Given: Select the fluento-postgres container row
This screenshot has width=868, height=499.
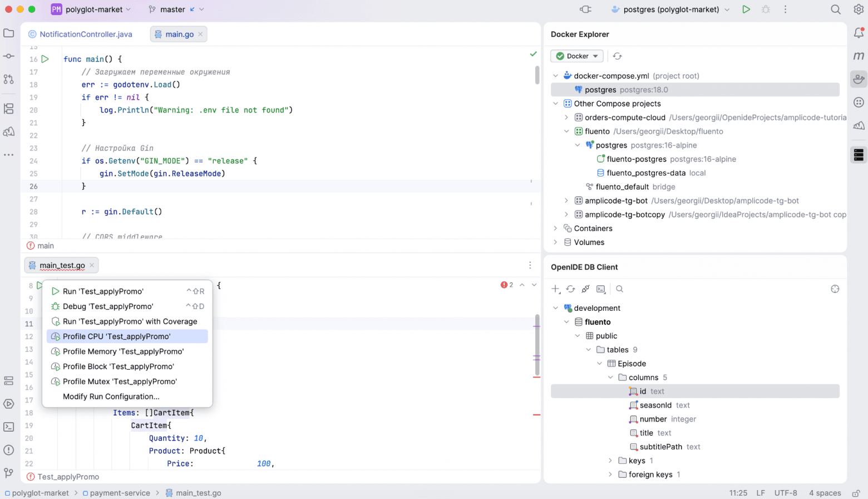Looking at the screenshot, I should (x=695, y=159).
